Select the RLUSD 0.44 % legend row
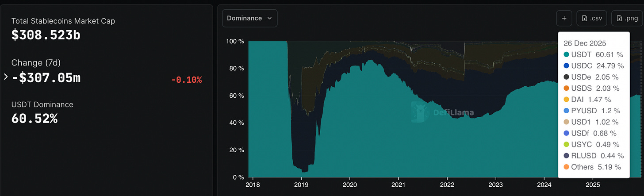Screen dimensions: 644x196 pyautogui.click(x=594, y=156)
